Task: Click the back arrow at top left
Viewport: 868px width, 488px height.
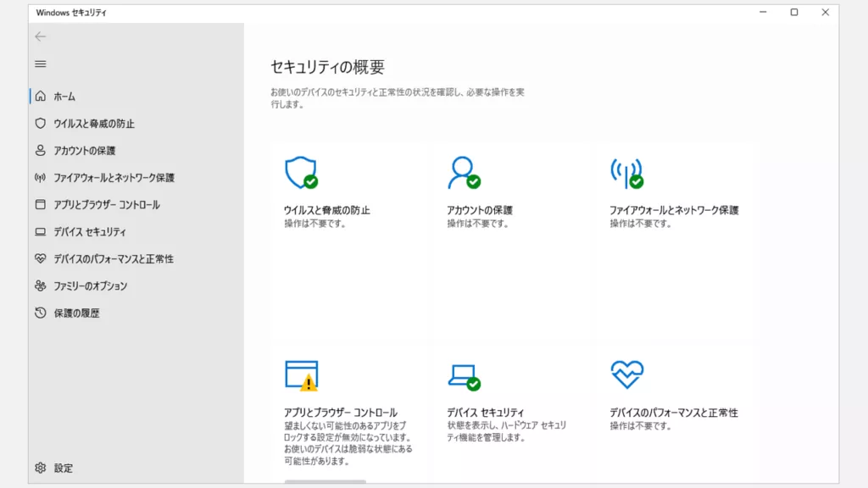Action: [40, 36]
